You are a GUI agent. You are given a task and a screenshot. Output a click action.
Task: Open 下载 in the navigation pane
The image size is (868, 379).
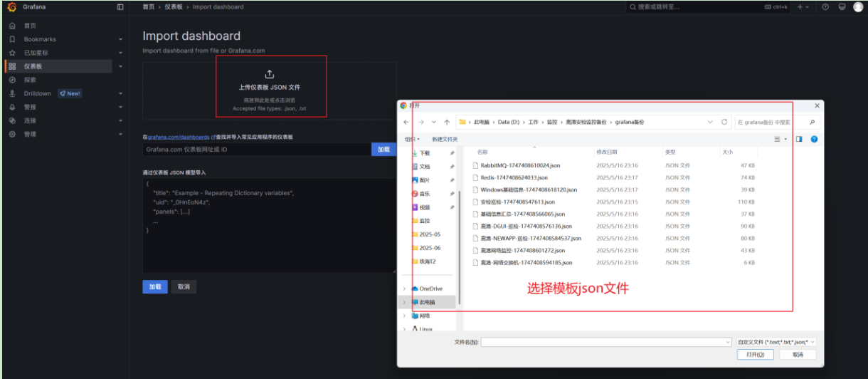425,153
